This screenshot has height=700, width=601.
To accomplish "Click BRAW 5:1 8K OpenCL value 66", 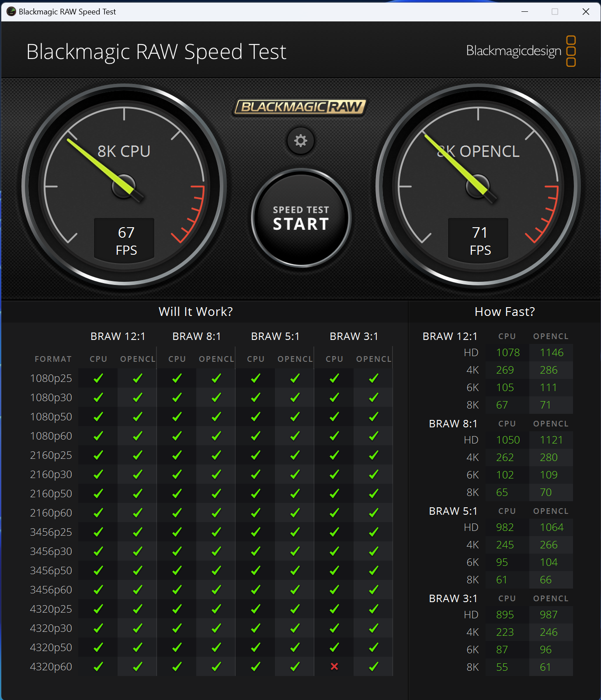I will [x=545, y=580].
